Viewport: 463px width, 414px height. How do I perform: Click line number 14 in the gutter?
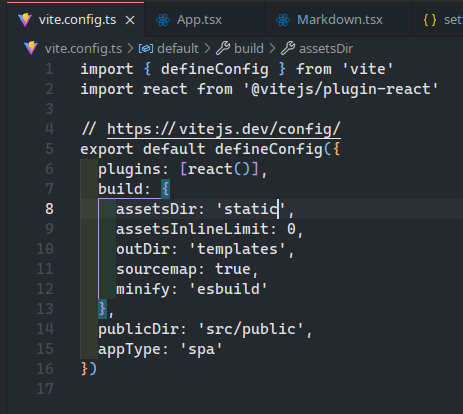(x=45, y=329)
